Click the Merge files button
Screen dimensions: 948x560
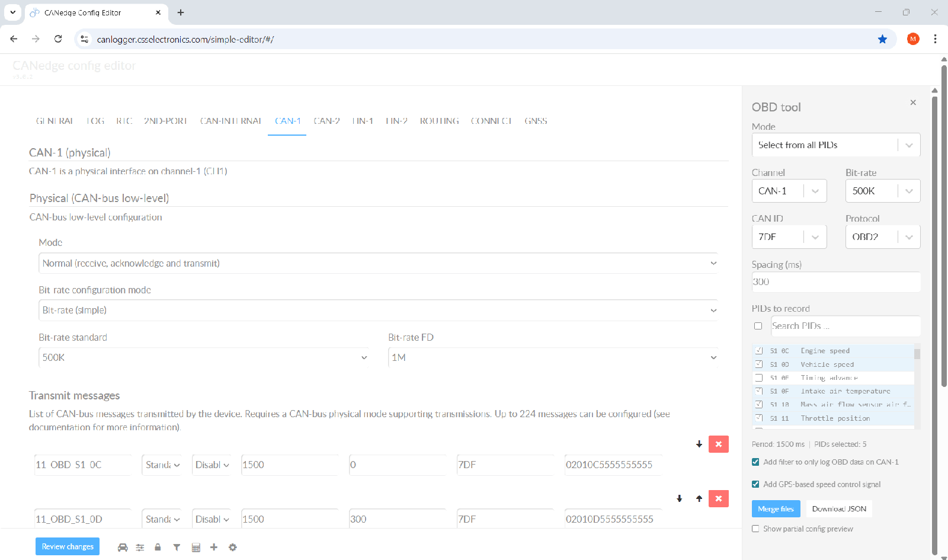(776, 509)
